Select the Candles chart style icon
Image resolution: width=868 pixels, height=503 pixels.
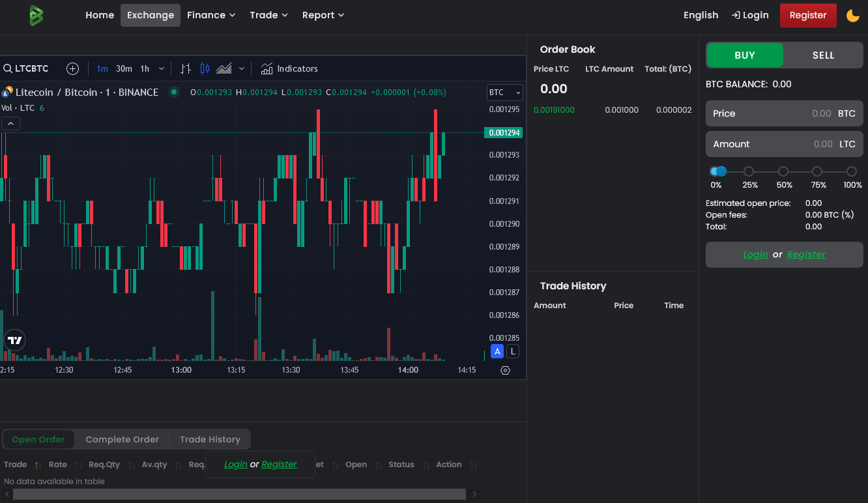coord(205,68)
